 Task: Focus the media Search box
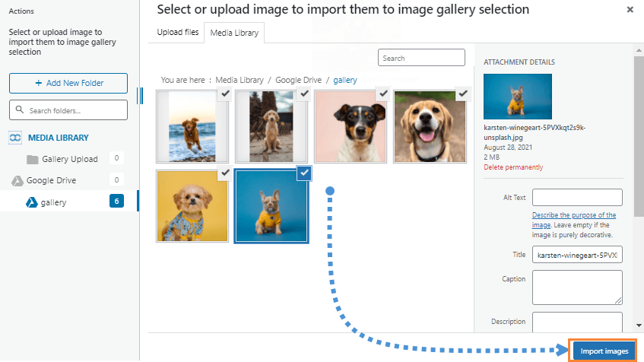421,58
